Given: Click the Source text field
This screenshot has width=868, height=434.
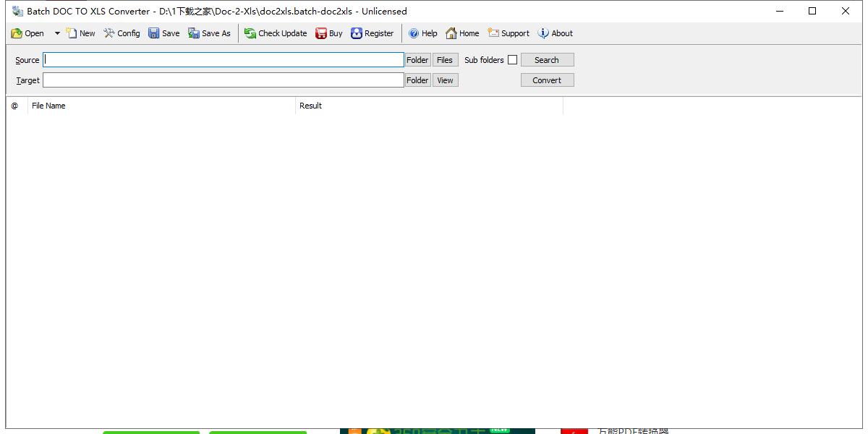Looking at the screenshot, I should [224, 60].
